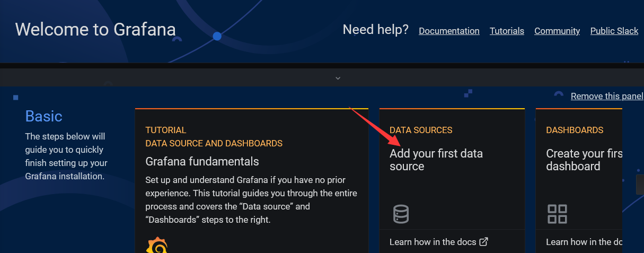
Task: Click the Remove this panel link
Action: tap(607, 96)
